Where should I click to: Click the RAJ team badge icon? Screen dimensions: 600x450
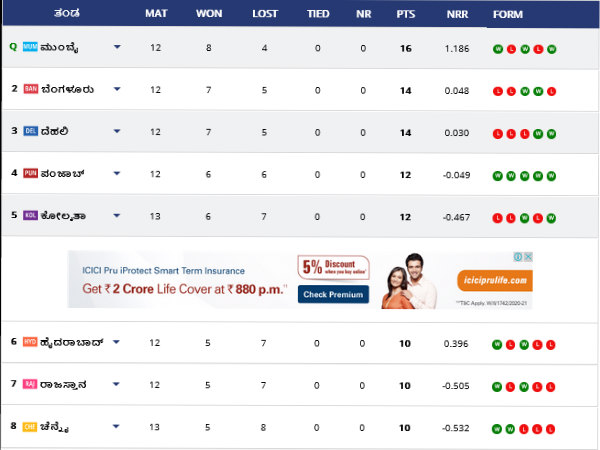[x=30, y=384]
